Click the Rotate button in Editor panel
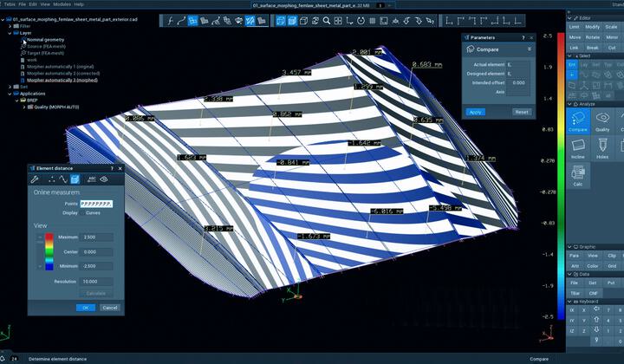624x364 pixels. pos(592,37)
